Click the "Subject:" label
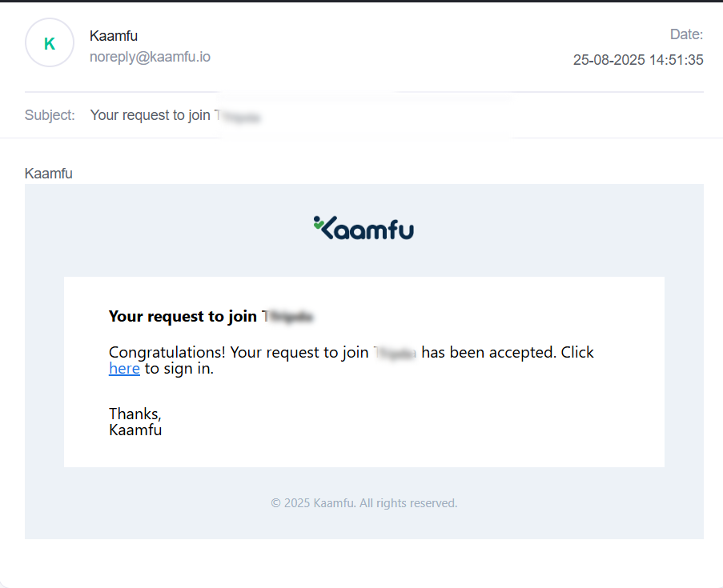The image size is (723, 588). click(x=50, y=115)
